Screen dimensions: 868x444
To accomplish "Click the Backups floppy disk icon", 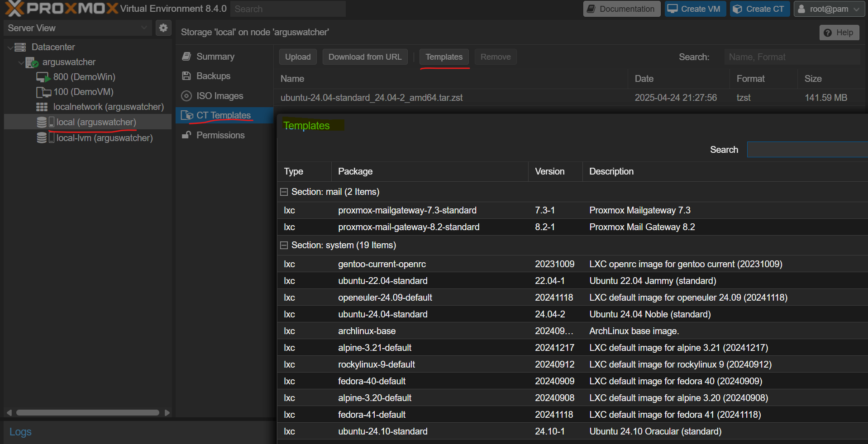I will [186, 76].
